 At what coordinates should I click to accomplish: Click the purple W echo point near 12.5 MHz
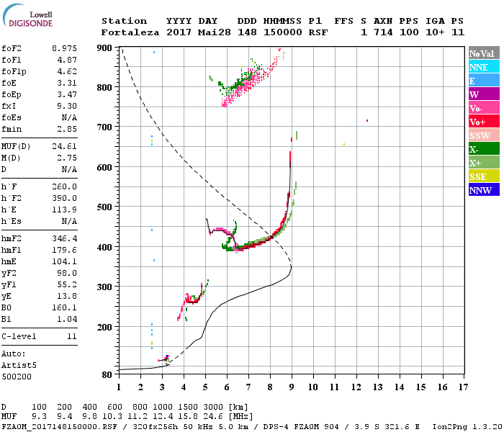(367, 120)
